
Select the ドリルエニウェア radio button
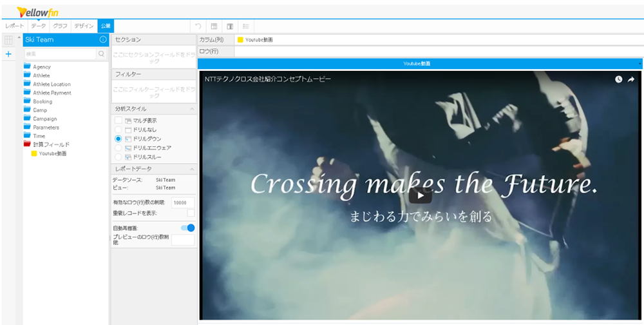(118, 148)
